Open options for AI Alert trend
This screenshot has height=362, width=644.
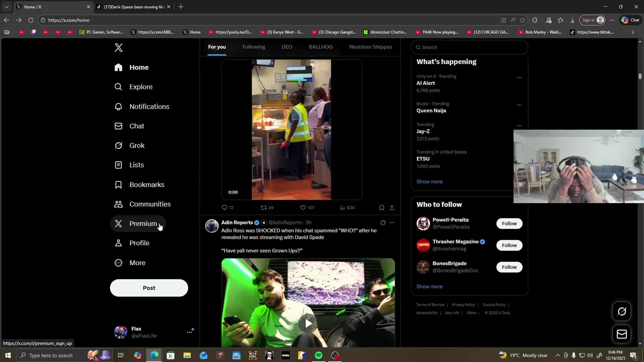pos(519,77)
